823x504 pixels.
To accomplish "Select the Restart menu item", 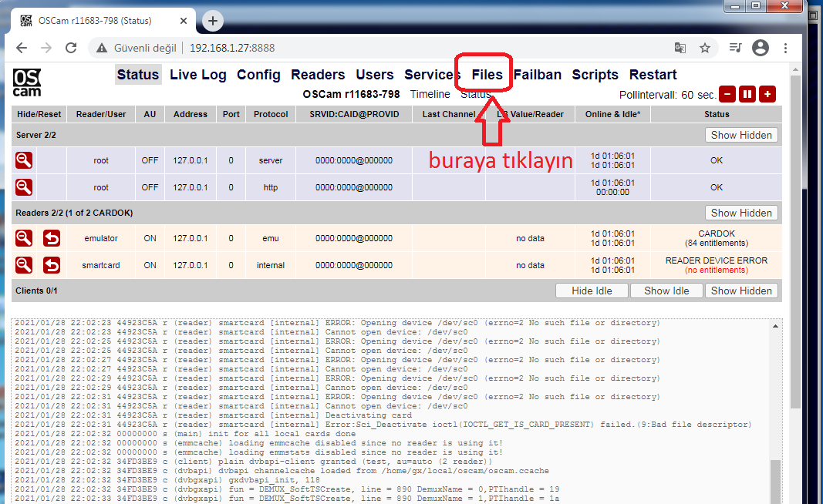I will click(653, 75).
